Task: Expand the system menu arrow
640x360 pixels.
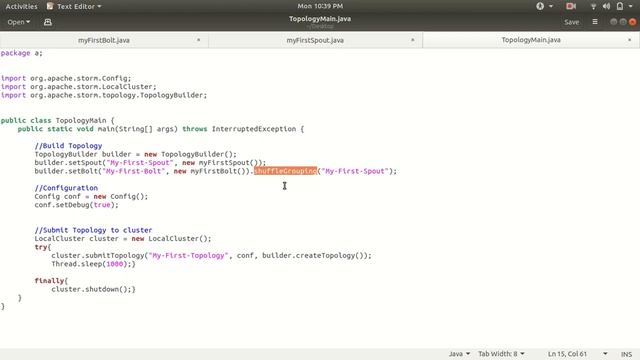Action: (x=631, y=6)
